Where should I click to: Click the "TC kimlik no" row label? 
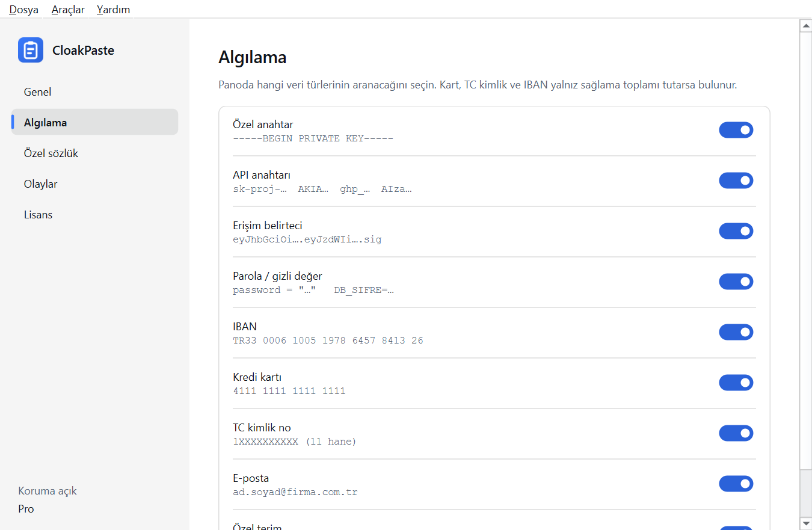pos(262,428)
